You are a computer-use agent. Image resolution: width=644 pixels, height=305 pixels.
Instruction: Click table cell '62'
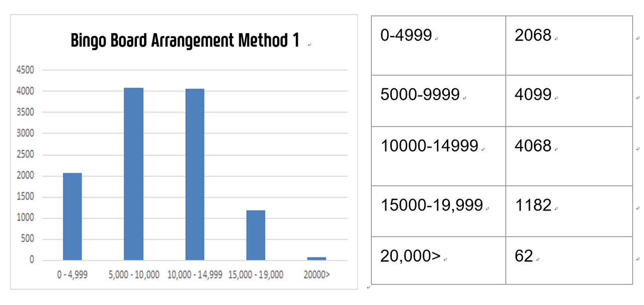click(569, 260)
